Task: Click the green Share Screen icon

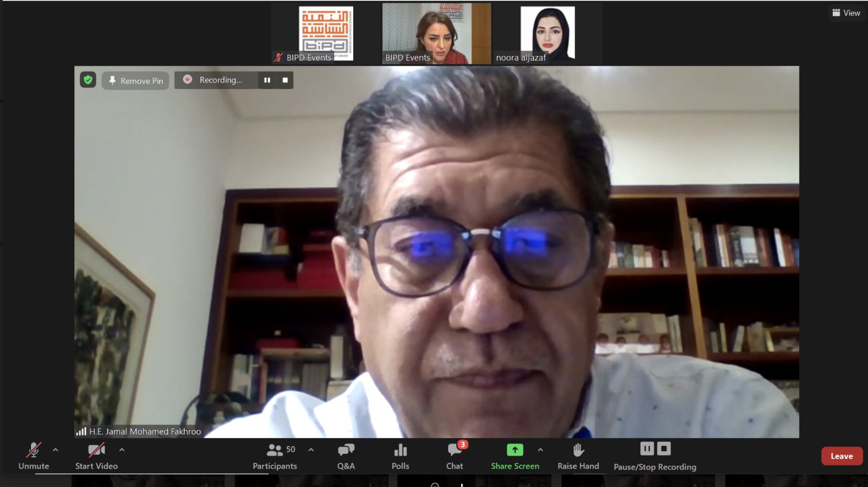Action: [x=514, y=450]
